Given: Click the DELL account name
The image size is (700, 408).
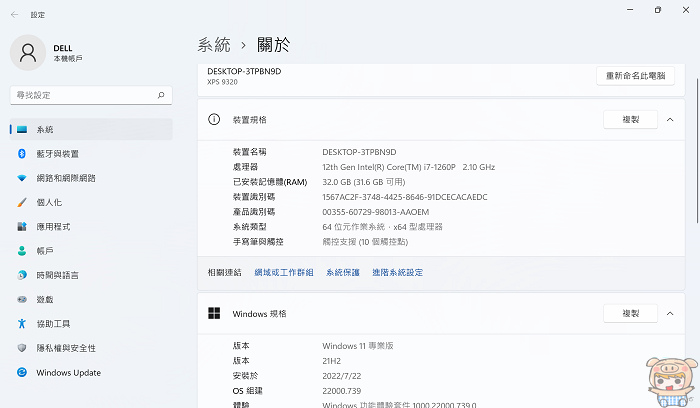Looking at the screenshot, I should 63,48.
